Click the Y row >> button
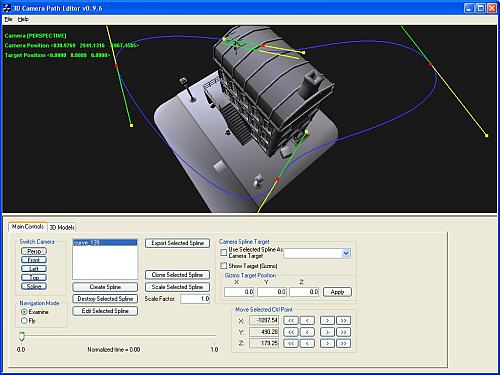This screenshot has width=500, height=375. [x=343, y=332]
